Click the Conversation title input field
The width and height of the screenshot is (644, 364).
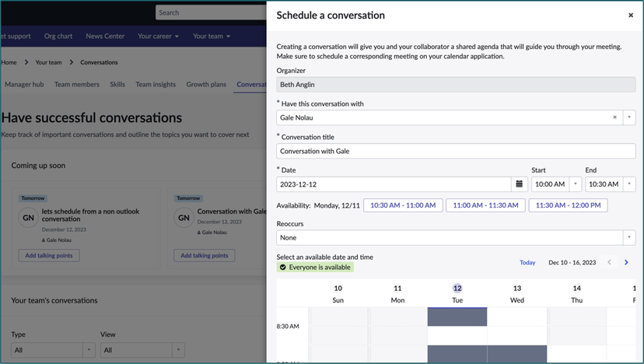point(456,151)
